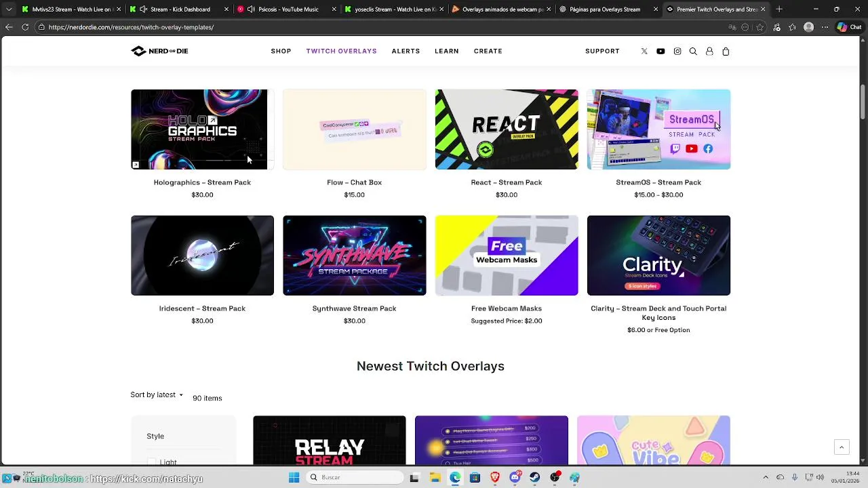Click the Nerd or Die logo
This screenshot has width=868, height=488.
159,51
